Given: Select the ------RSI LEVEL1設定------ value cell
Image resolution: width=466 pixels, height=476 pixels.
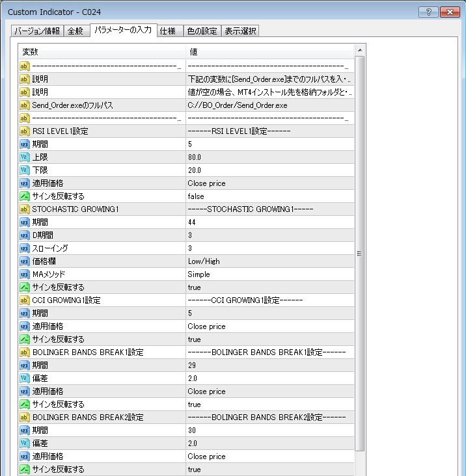Looking at the screenshot, I should point(269,131).
